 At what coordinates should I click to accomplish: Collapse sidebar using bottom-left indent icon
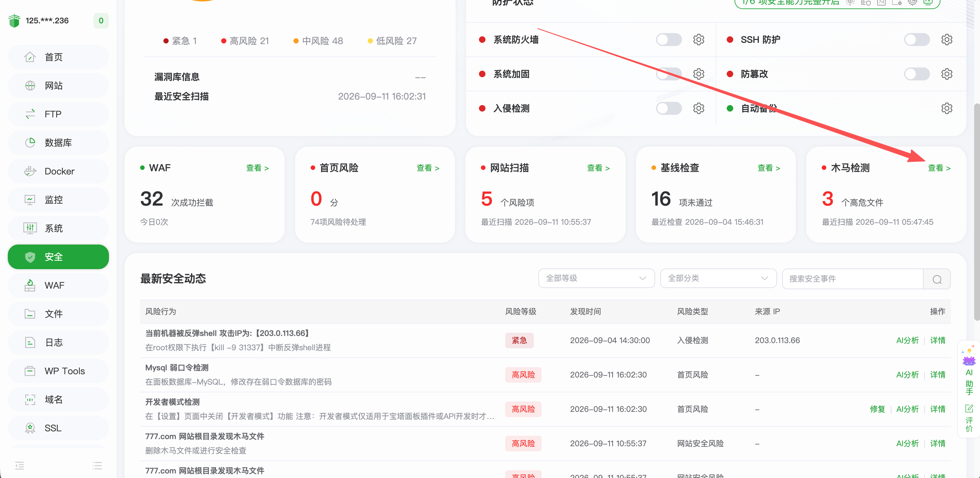coord(19,465)
